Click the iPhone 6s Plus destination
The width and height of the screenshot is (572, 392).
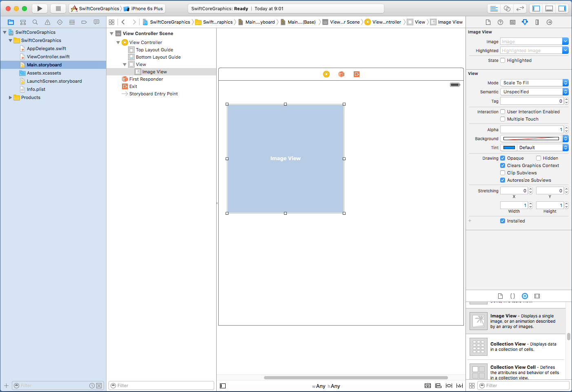point(146,9)
